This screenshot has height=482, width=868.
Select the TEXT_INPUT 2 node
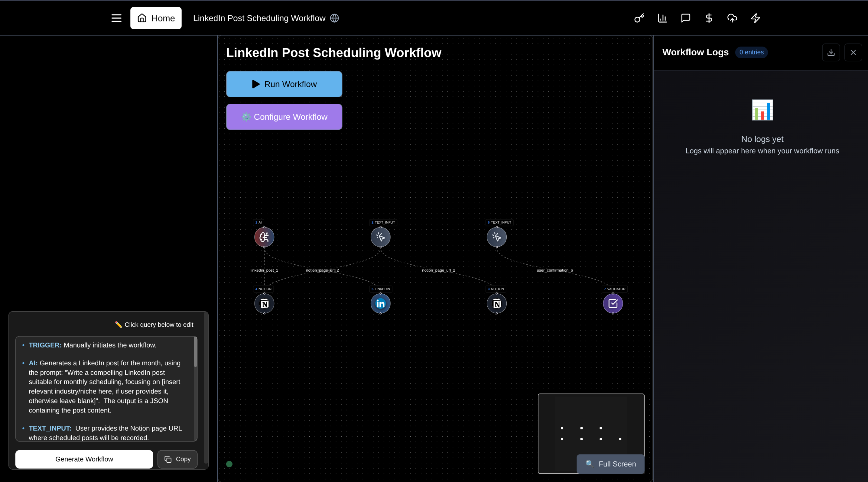(x=380, y=237)
